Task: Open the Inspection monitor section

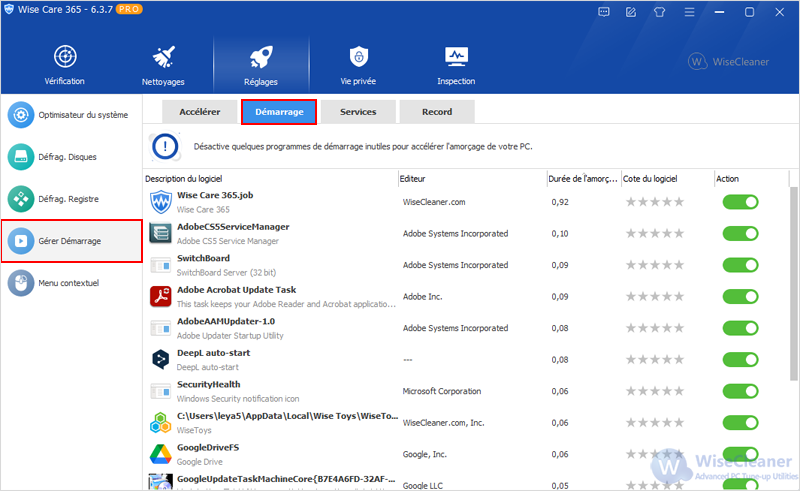Action: 456,65
